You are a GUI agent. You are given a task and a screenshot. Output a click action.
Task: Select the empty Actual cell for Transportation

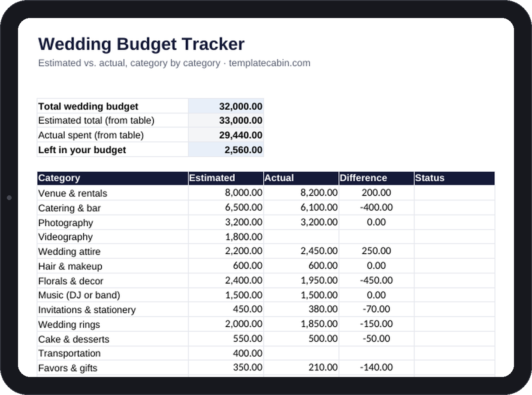tap(301, 353)
